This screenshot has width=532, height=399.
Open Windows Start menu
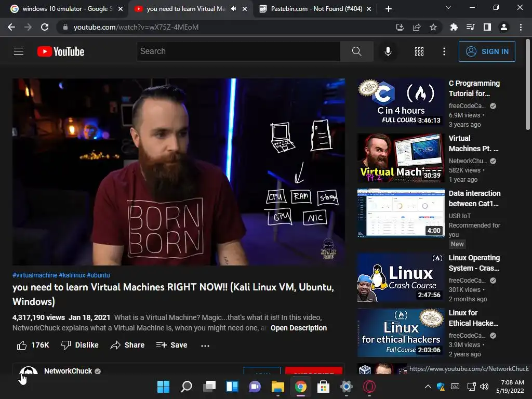pos(163,387)
